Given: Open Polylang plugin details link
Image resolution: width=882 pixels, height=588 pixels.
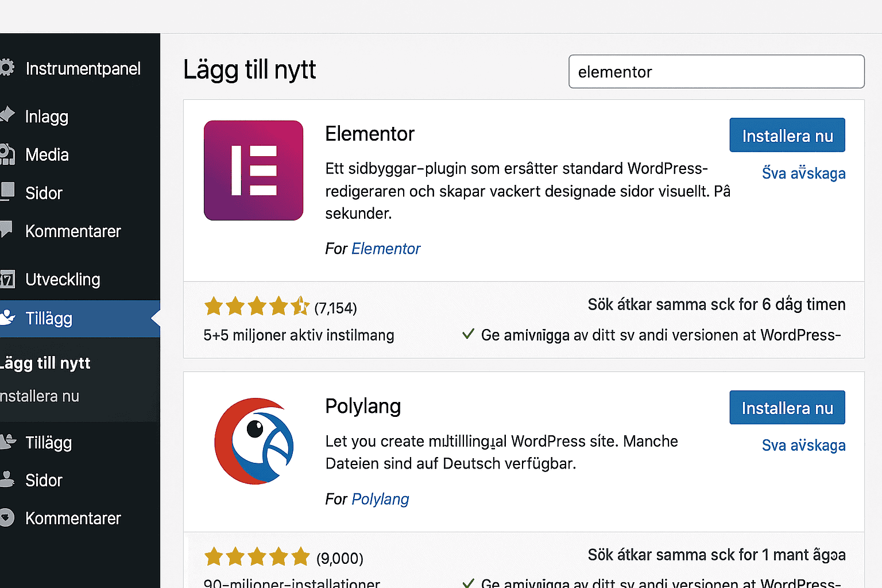Looking at the screenshot, I should click(x=803, y=445).
